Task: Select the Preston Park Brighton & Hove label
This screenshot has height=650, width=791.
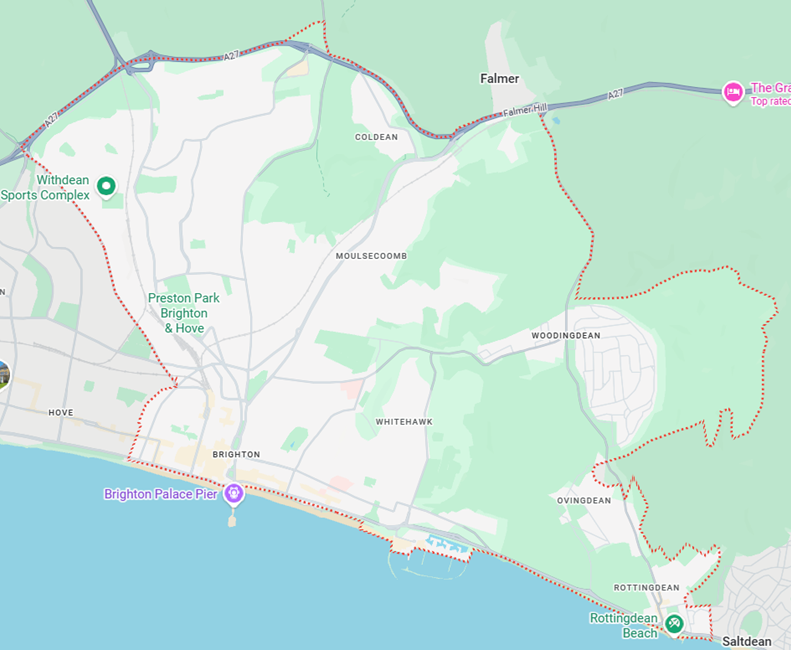Action: coord(184,313)
